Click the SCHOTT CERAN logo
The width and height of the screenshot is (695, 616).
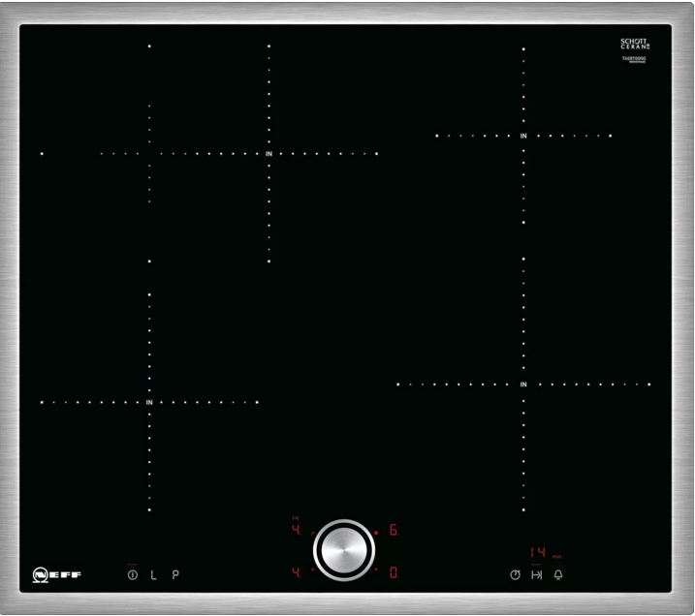(633, 44)
